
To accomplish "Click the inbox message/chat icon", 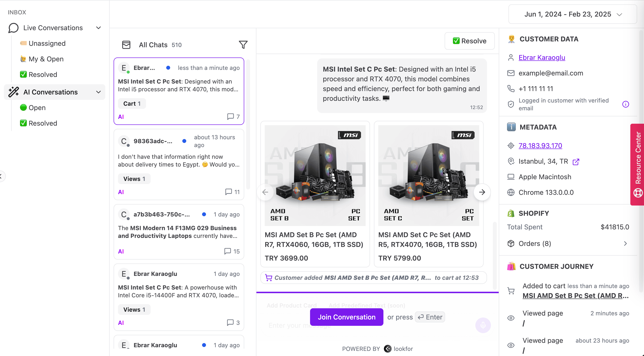I will 13,28.
